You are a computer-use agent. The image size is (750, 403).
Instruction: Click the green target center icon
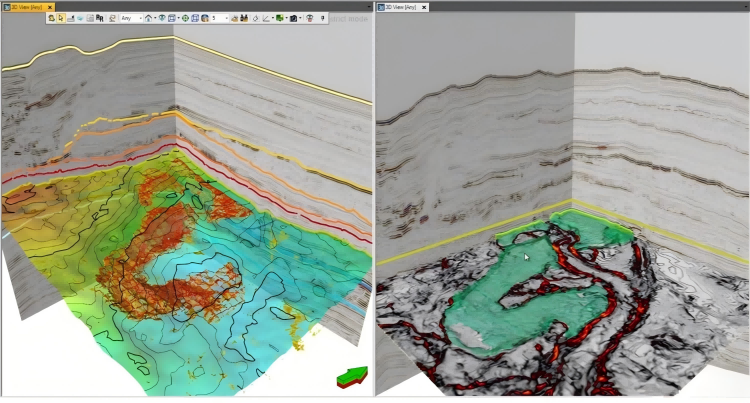[186, 18]
